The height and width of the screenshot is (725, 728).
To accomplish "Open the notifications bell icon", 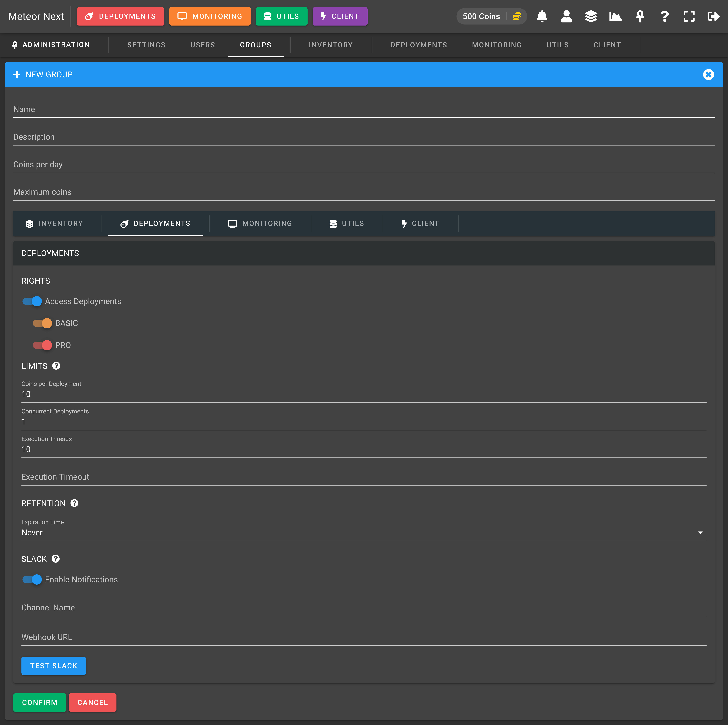I will (x=542, y=16).
